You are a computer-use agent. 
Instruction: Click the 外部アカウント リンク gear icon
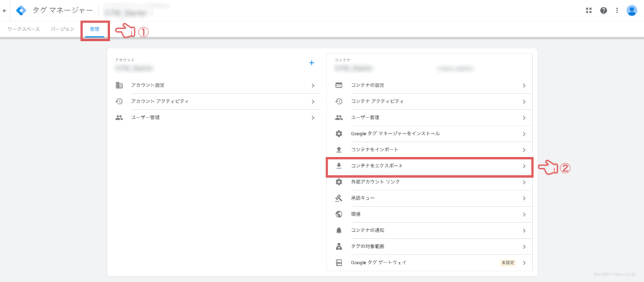click(x=339, y=182)
